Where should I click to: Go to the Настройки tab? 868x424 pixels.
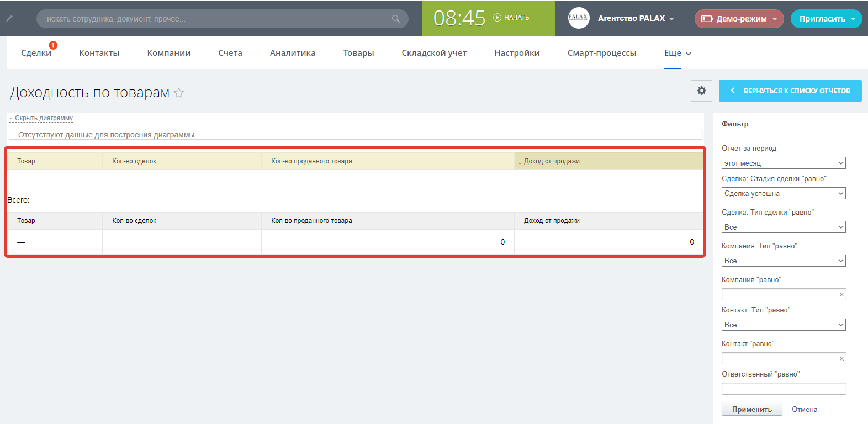517,53
